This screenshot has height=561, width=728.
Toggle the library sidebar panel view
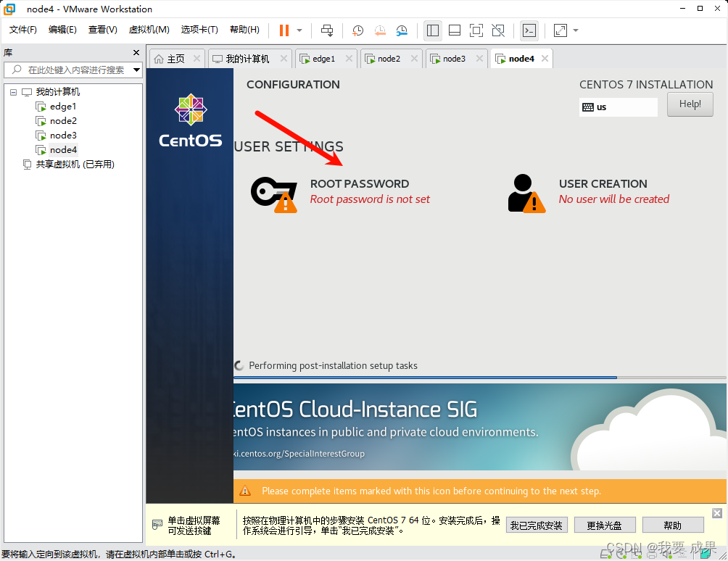(x=433, y=30)
